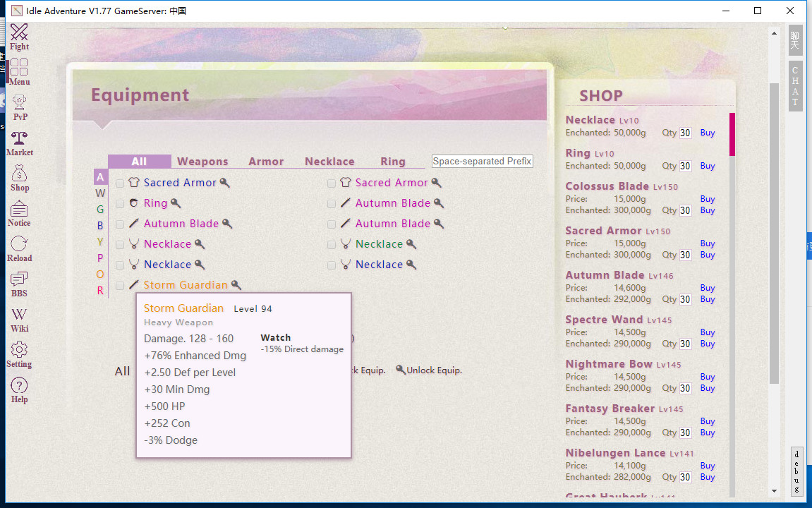Buy the Lv10 Necklace from the shop

(707, 133)
